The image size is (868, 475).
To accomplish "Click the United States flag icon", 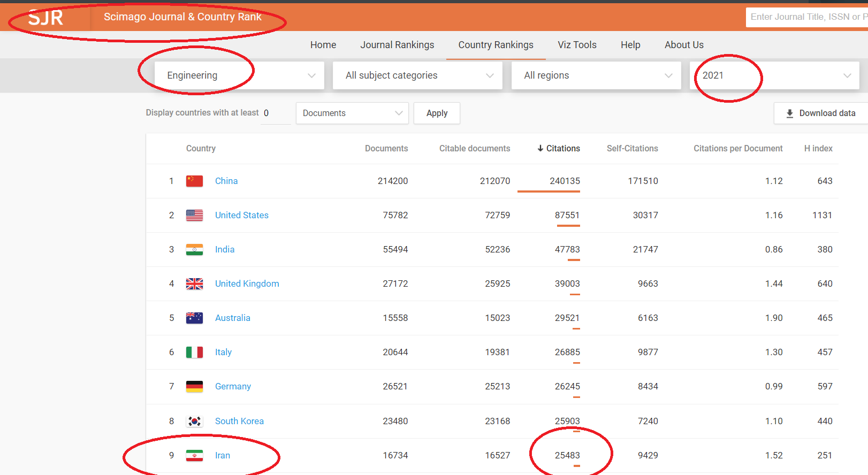I will tap(194, 215).
